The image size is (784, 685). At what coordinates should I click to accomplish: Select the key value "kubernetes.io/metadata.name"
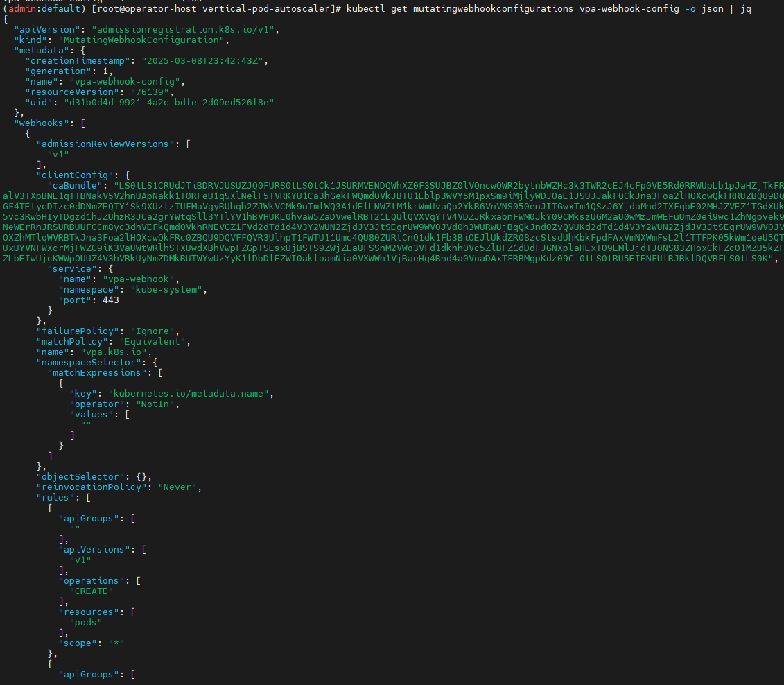click(x=189, y=394)
